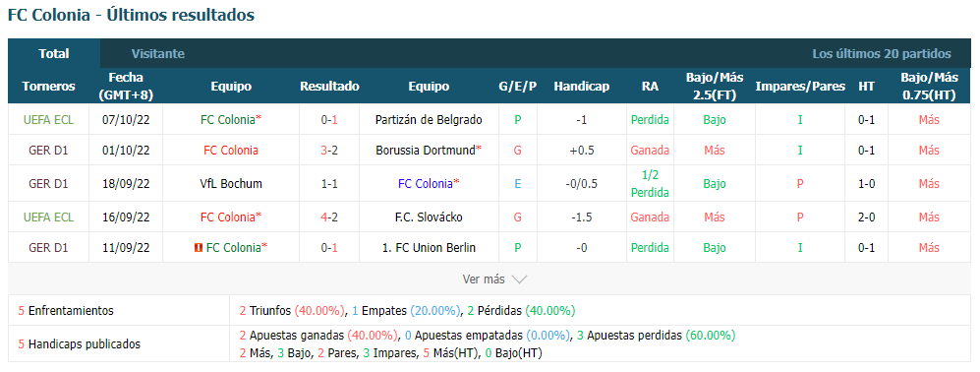Select the Total tab
Viewport: 980px width, 372px height.
(x=54, y=54)
